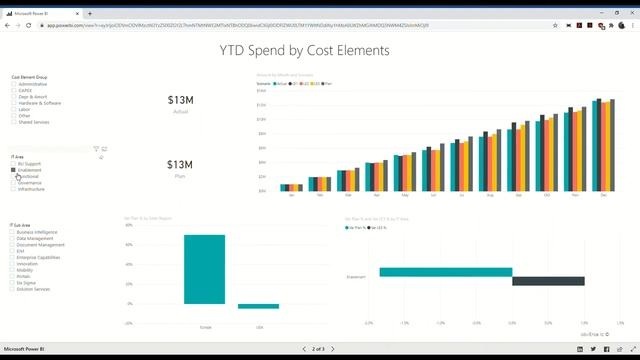Share the report on Twitter
The height and width of the screenshot is (360, 640).
(x=593, y=349)
